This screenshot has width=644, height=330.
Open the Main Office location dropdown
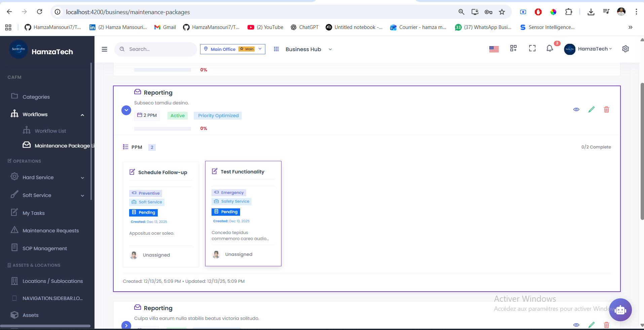[x=232, y=49]
